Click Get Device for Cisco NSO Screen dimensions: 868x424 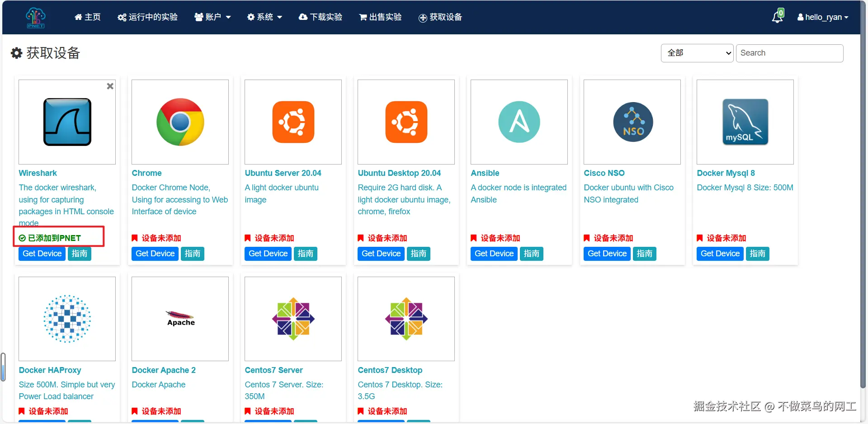[607, 254]
